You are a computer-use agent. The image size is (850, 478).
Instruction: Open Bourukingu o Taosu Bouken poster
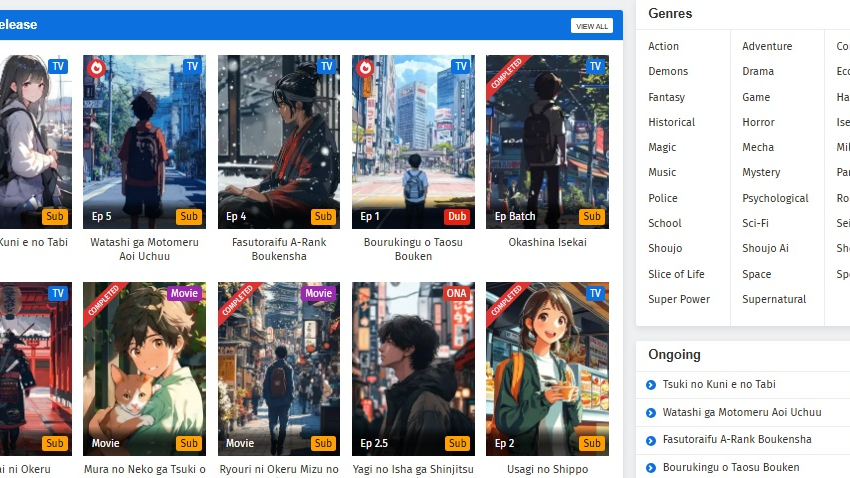(413, 141)
